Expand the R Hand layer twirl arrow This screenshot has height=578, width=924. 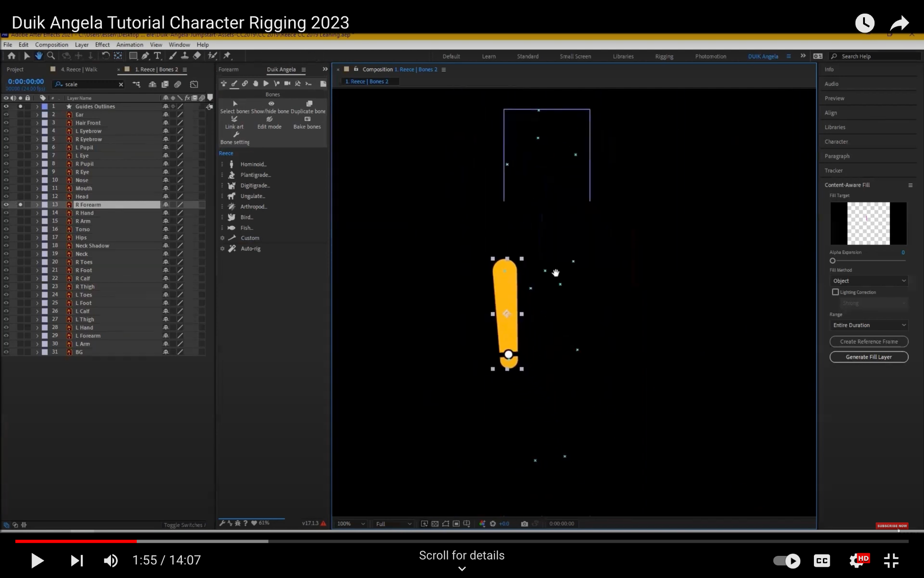(37, 213)
